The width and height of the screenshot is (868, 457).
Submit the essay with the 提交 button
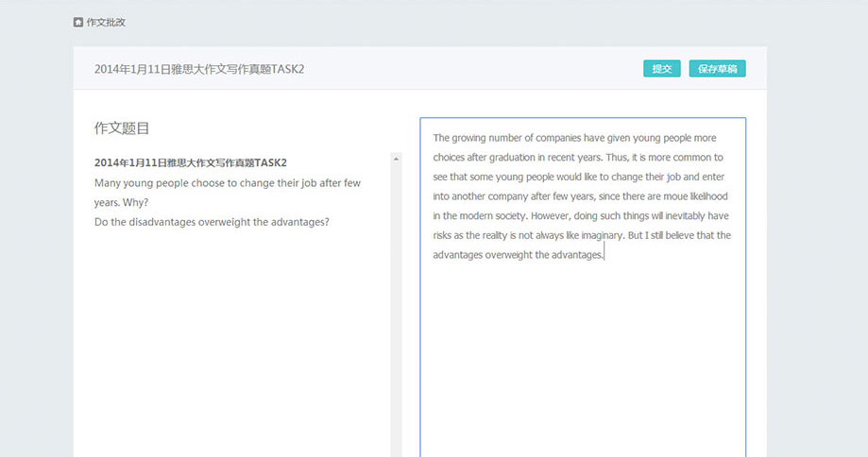[661, 69]
